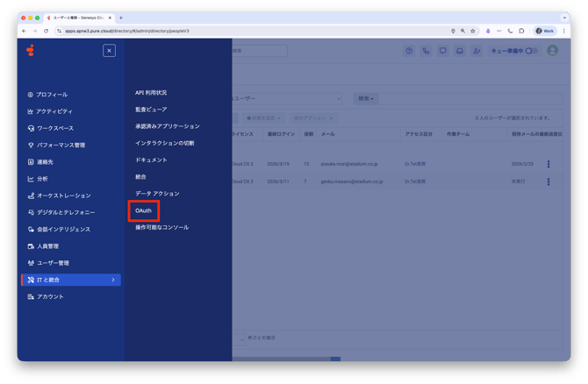Click the add user icon in the header

[477, 51]
